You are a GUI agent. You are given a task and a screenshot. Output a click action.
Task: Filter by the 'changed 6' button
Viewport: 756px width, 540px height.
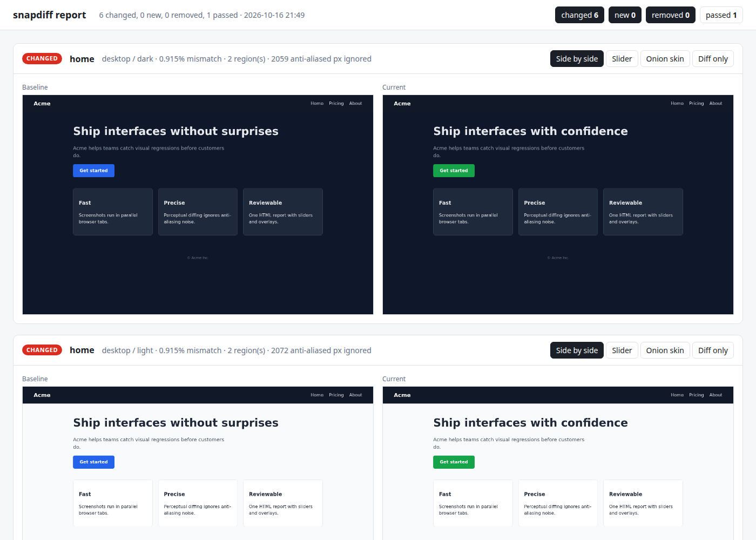[579, 15]
